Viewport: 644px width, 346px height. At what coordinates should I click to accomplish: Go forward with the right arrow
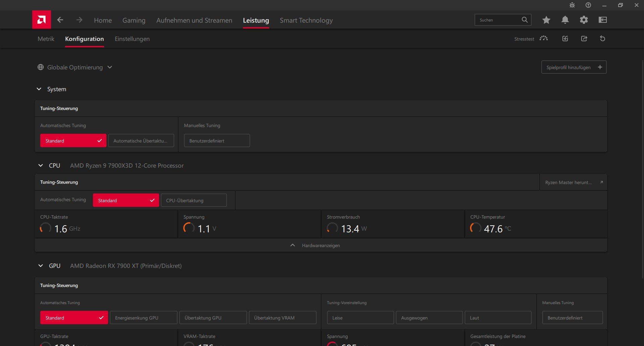79,20
